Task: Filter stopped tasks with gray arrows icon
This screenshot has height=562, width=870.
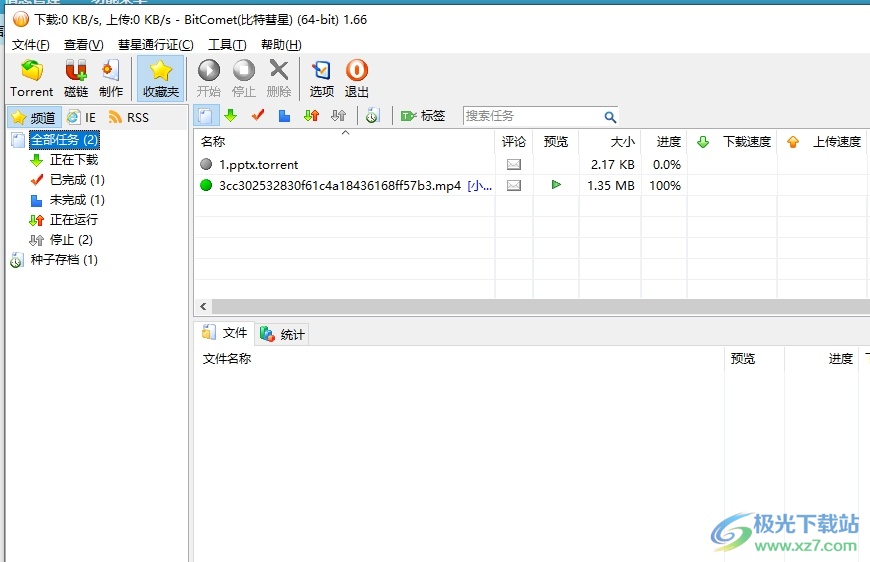Action: click(x=338, y=115)
